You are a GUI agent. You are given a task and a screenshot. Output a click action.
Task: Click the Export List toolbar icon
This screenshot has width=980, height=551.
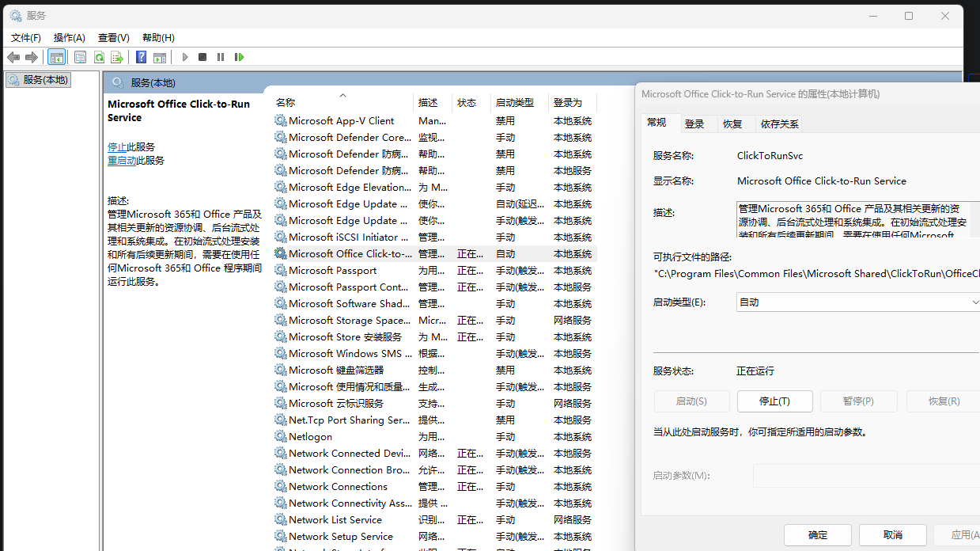click(117, 57)
